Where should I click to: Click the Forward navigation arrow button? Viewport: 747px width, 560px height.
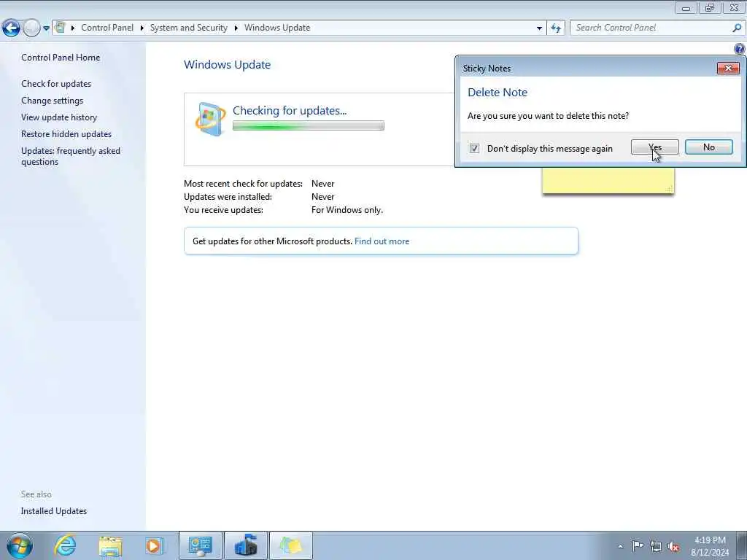click(x=31, y=28)
